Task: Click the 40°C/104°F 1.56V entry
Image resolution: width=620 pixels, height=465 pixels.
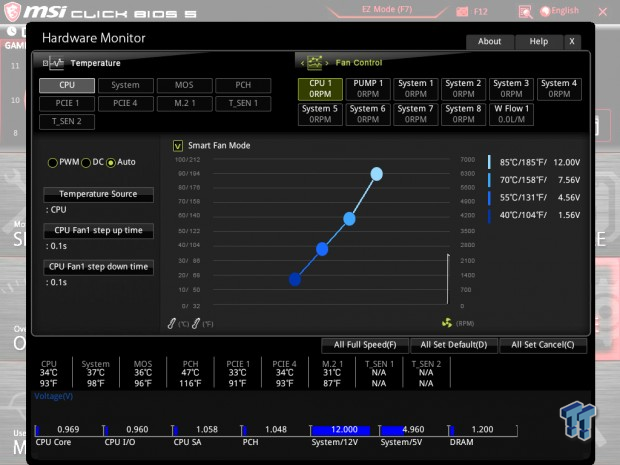Action: [535, 215]
